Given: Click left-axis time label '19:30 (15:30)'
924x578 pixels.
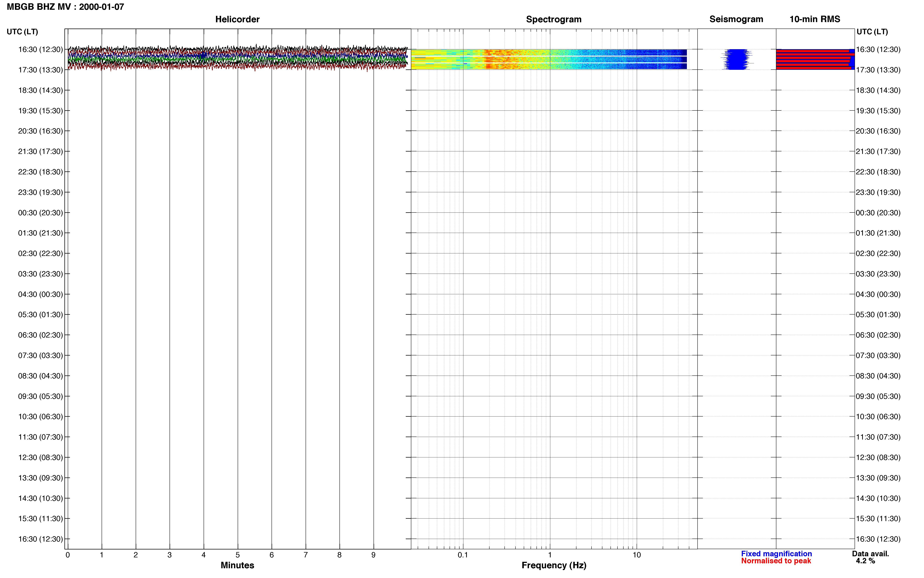Looking at the screenshot, I should [41, 111].
